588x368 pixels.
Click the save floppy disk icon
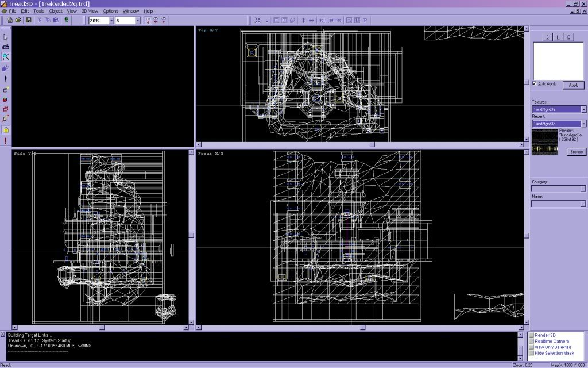click(29, 20)
